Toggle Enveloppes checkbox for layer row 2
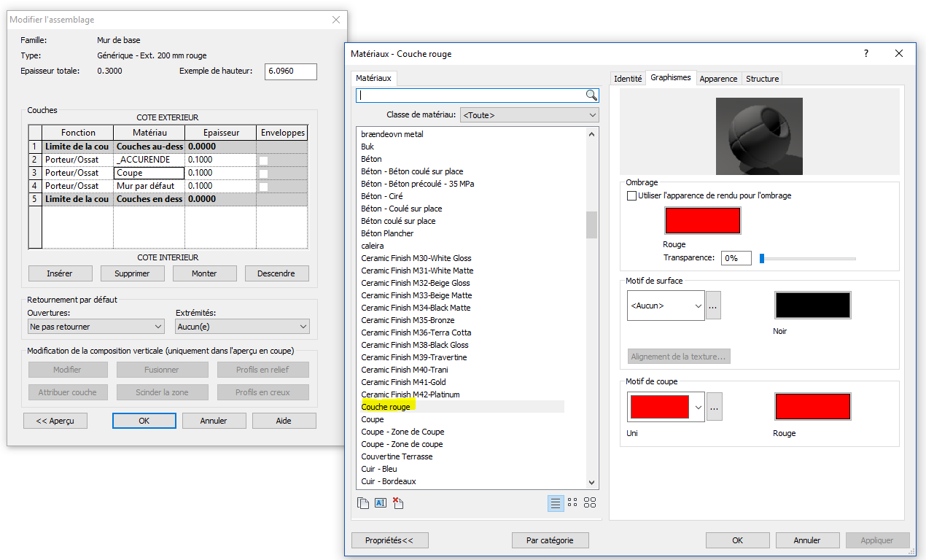Image resolution: width=926 pixels, height=560 pixels. click(263, 160)
